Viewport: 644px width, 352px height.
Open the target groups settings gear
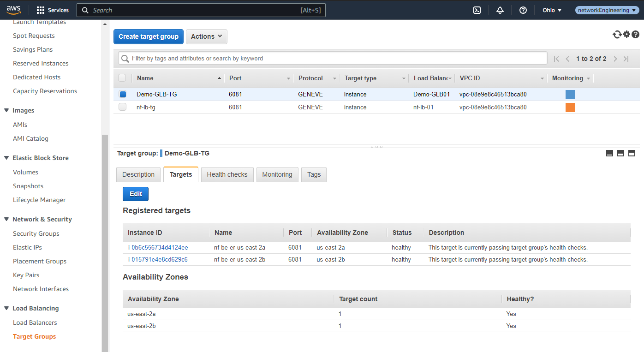click(626, 34)
